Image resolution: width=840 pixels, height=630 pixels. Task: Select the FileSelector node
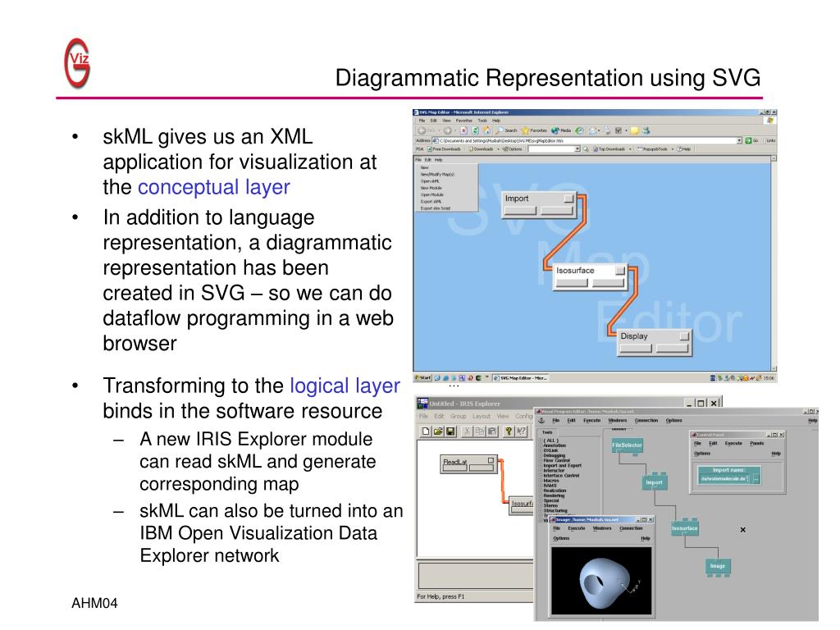[628, 445]
